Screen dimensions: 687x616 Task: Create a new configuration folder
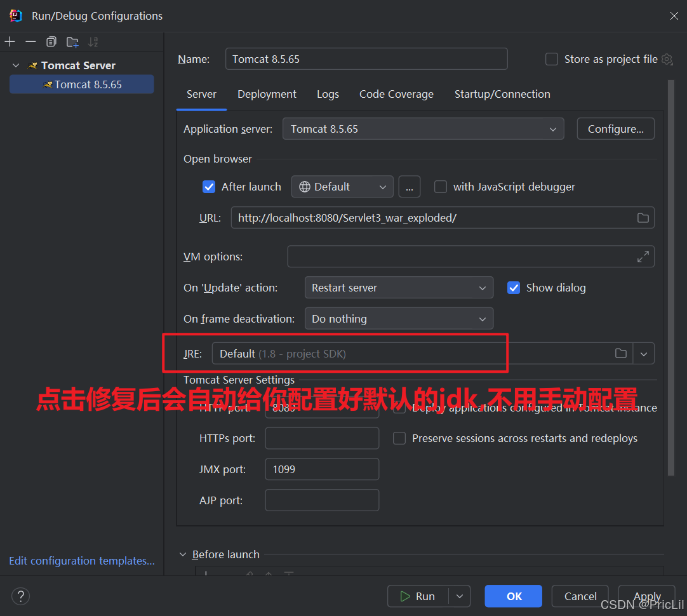[x=72, y=41]
